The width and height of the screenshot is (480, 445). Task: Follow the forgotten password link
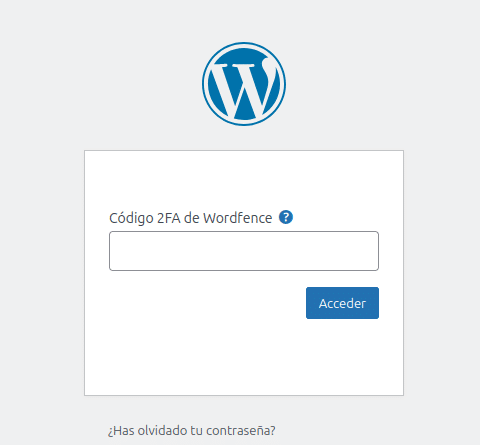(192, 430)
